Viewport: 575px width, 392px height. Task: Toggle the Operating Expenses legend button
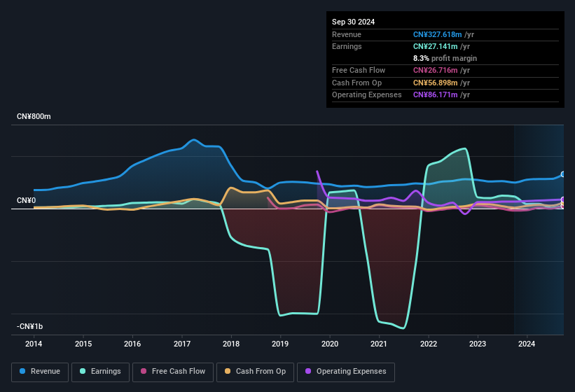346,372
